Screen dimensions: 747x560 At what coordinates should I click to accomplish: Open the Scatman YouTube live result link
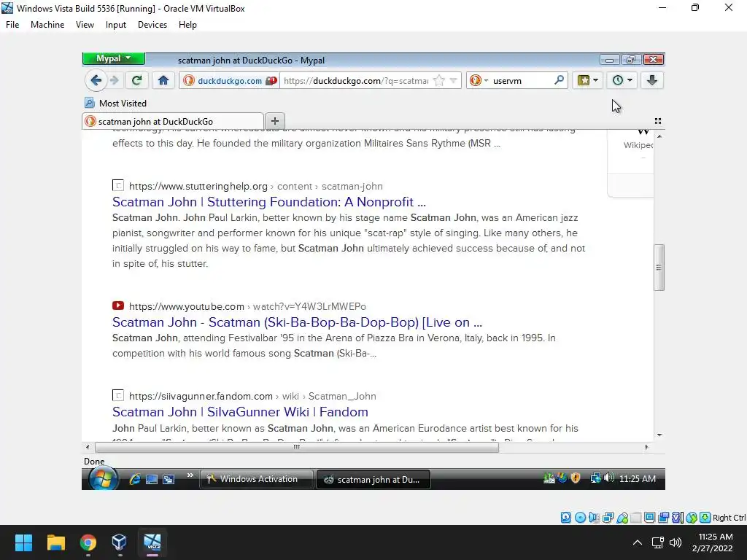298,322
